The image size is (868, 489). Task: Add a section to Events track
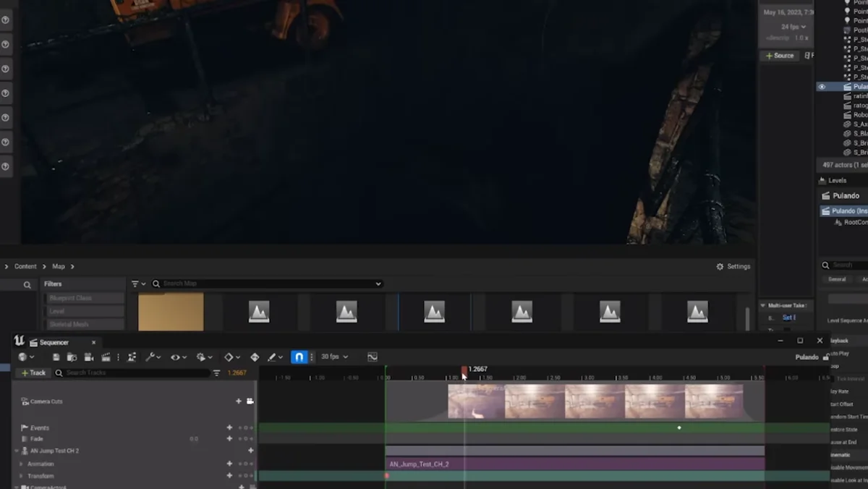tap(229, 428)
